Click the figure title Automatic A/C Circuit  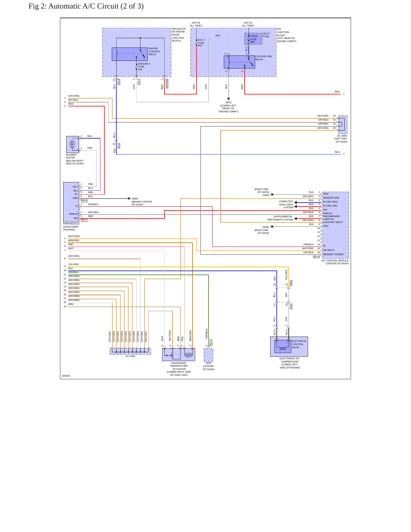point(86,6)
